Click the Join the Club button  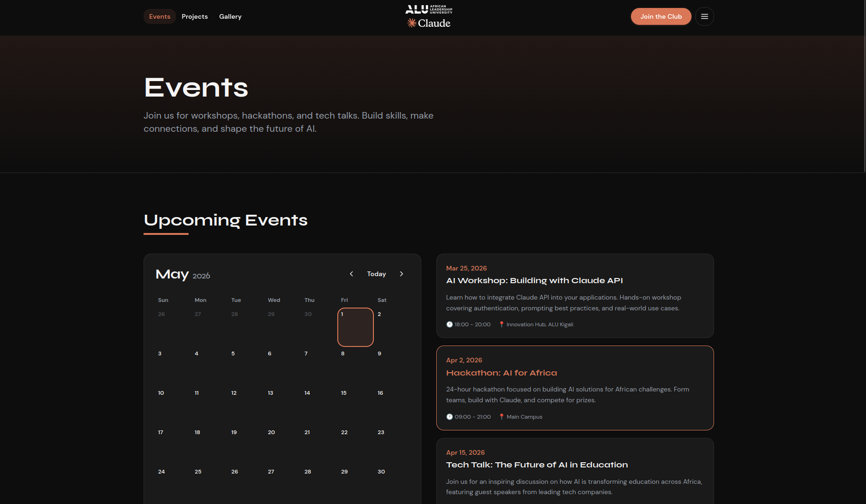point(661,16)
